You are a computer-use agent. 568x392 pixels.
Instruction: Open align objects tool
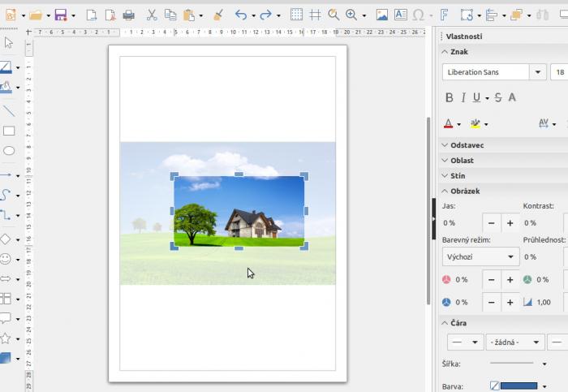tap(492, 15)
